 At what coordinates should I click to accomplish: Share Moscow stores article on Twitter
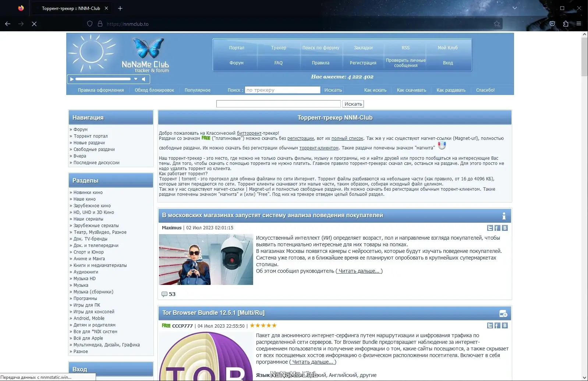(x=490, y=228)
